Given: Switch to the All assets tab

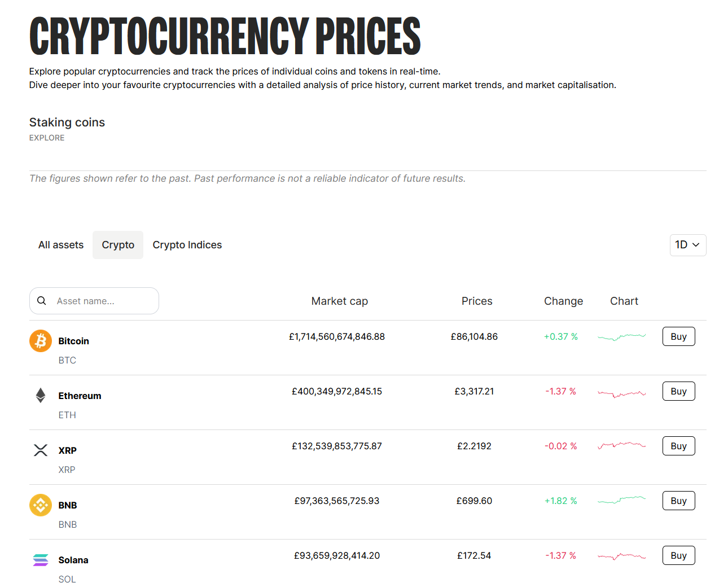Looking at the screenshot, I should point(61,245).
